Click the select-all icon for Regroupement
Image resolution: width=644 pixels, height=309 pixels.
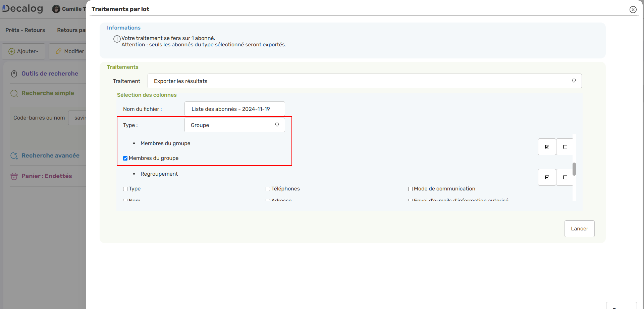547,177
